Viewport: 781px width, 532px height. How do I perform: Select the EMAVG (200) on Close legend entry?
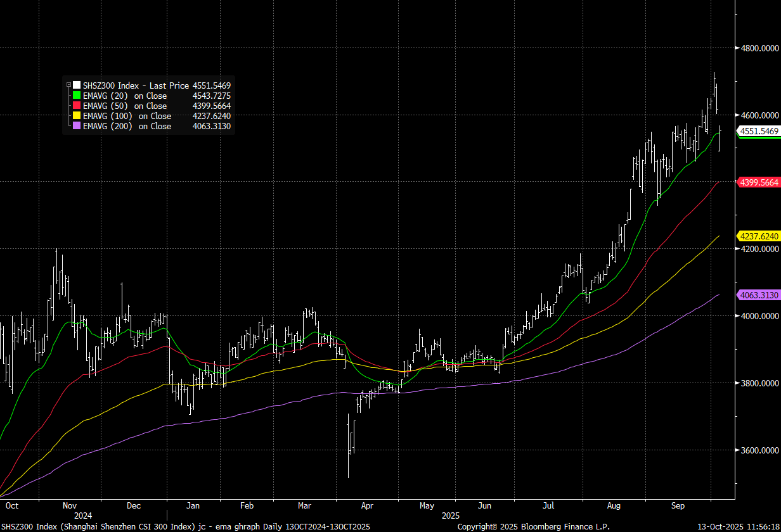click(x=127, y=126)
